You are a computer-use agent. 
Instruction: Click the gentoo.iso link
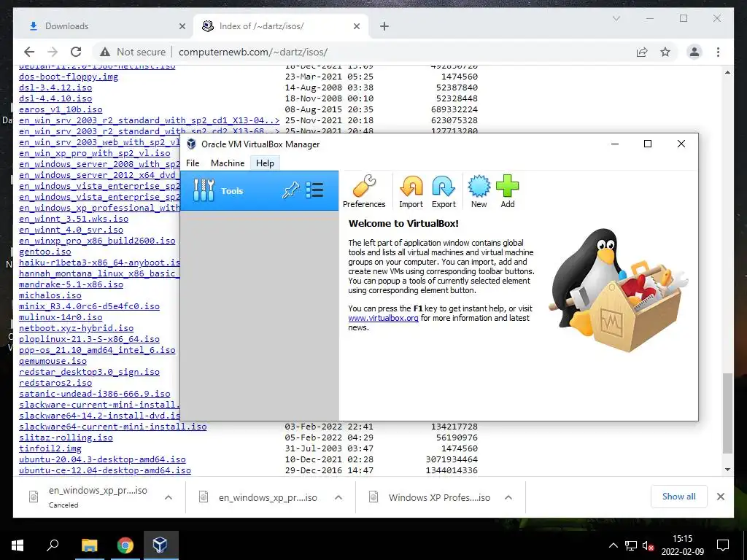click(x=44, y=252)
